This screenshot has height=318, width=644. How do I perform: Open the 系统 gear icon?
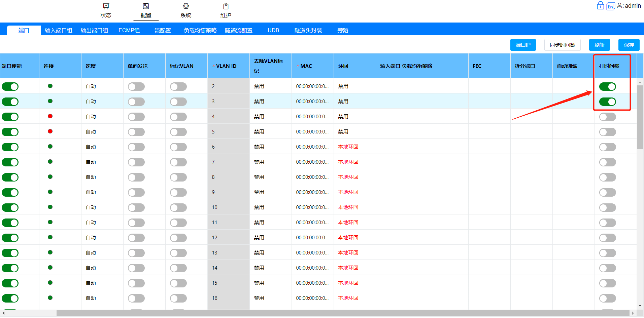[186, 6]
